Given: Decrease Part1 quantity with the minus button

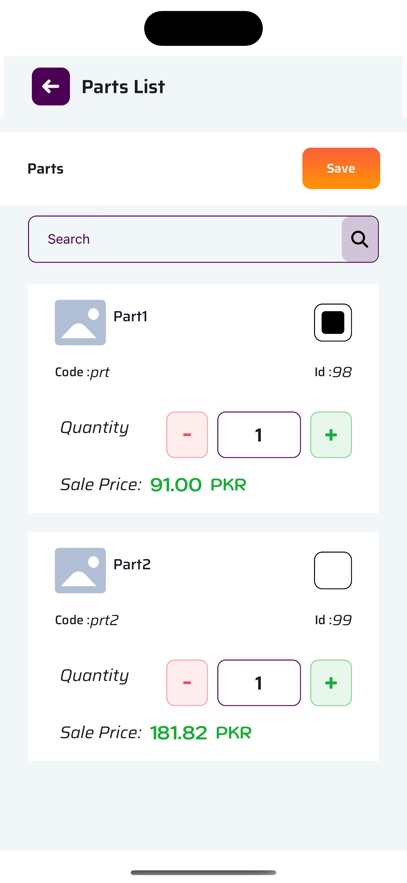Looking at the screenshot, I should click(x=187, y=435).
